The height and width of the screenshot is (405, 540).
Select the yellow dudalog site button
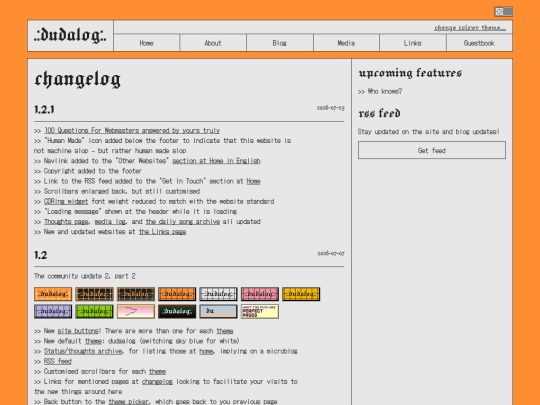[301, 294]
